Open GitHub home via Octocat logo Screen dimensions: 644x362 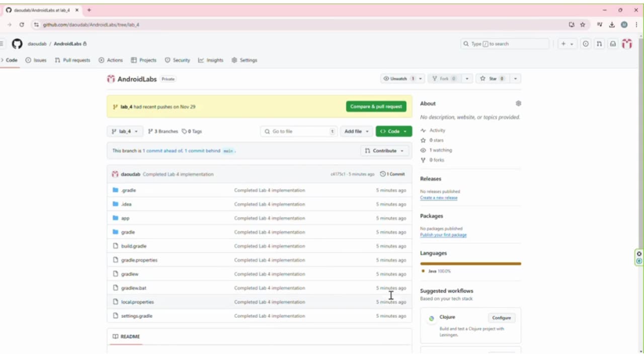(x=17, y=44)
